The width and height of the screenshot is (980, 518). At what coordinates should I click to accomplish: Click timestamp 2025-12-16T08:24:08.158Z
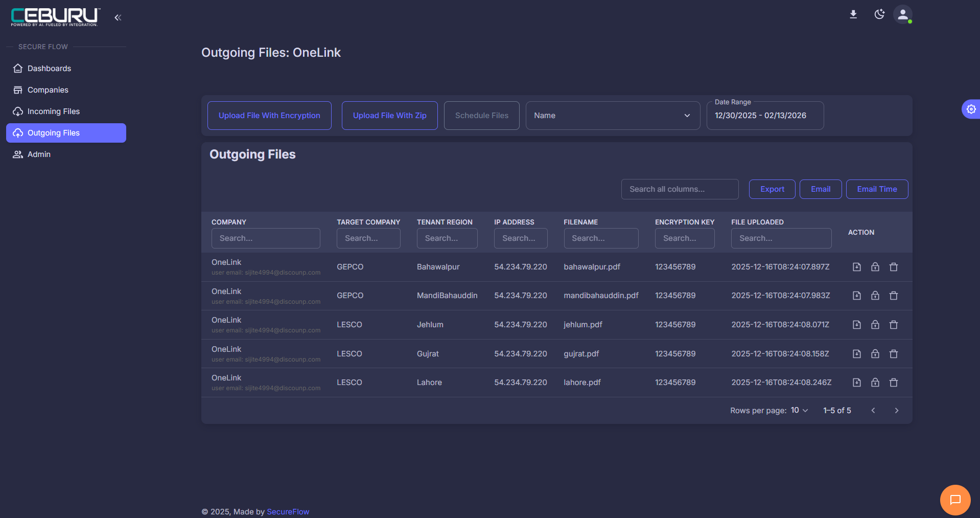click(780, 354)
